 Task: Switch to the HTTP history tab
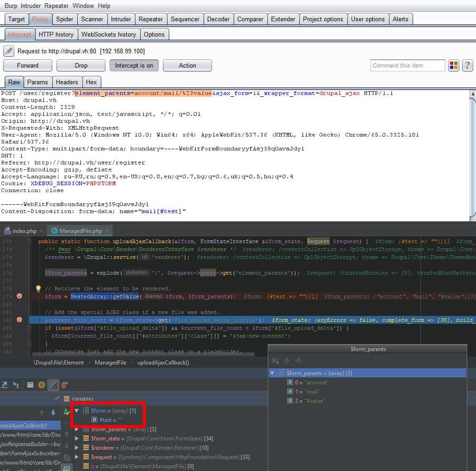coord(56,34)
